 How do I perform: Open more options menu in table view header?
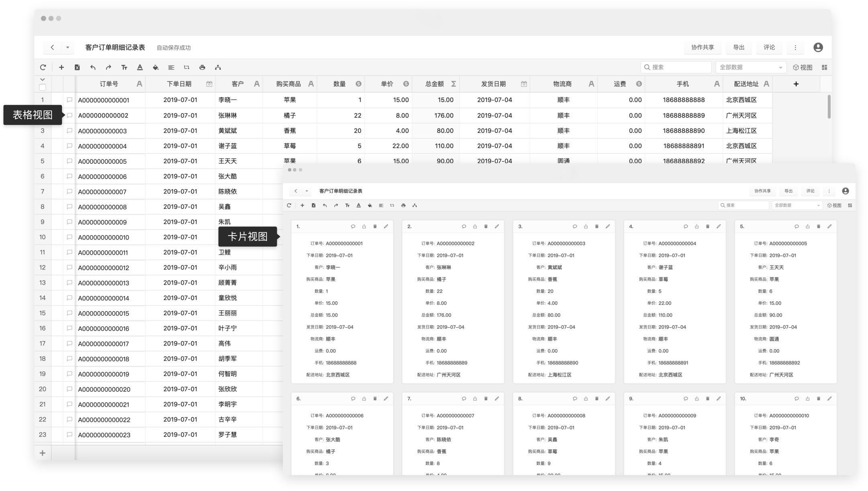click(x=795, y=47)
